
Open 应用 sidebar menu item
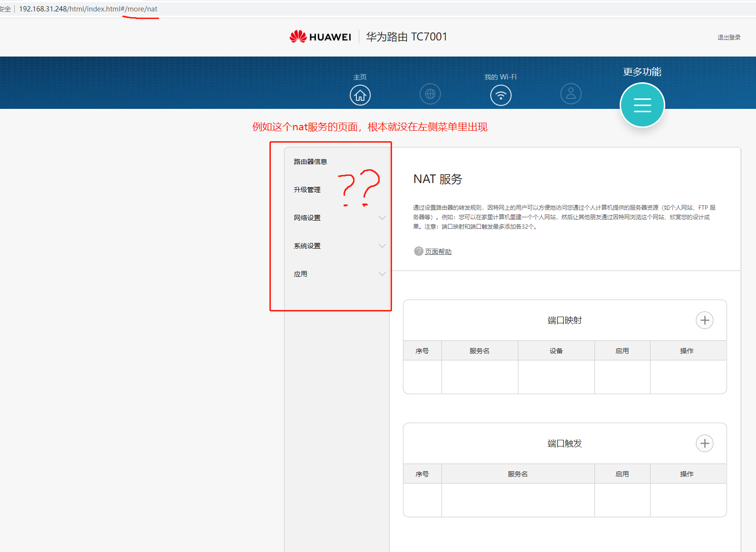point(300,274)
